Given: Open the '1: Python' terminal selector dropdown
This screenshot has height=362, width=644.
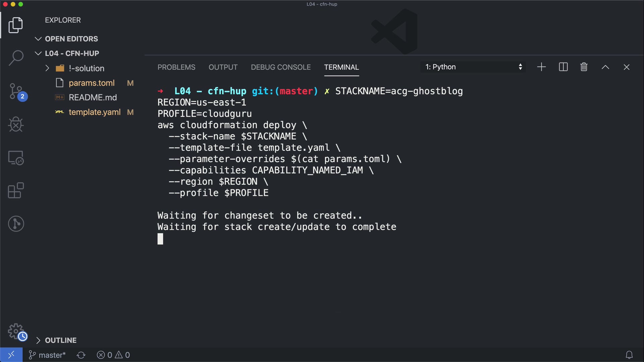Looking at the screenshot, I should [x=473, y=67].
